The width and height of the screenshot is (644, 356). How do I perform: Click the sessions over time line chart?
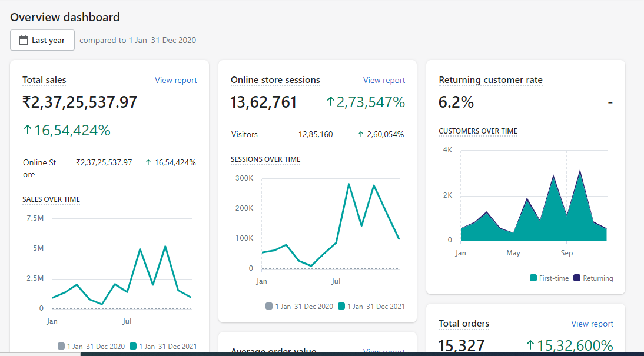pyautogui.click(x=330, y=224)
